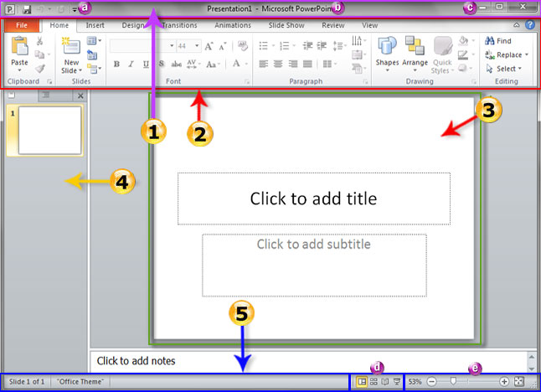The height and width of the screenshot is (392, 541).
Task: Switch to the Transitions tab
Action: [179, 25]
